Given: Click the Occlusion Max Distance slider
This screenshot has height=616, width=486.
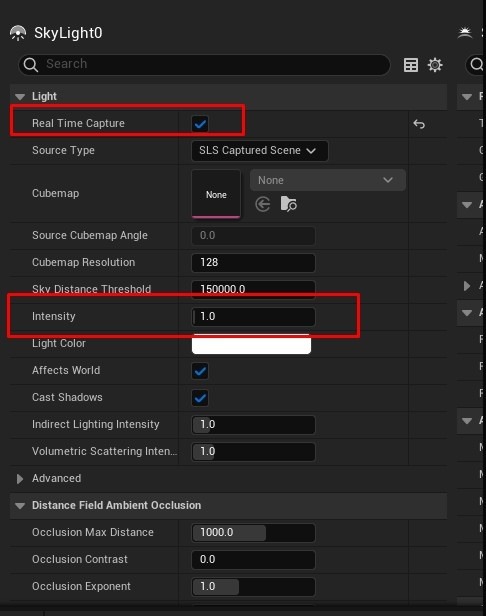Looking at the screenshot, I should click(253, 533).
